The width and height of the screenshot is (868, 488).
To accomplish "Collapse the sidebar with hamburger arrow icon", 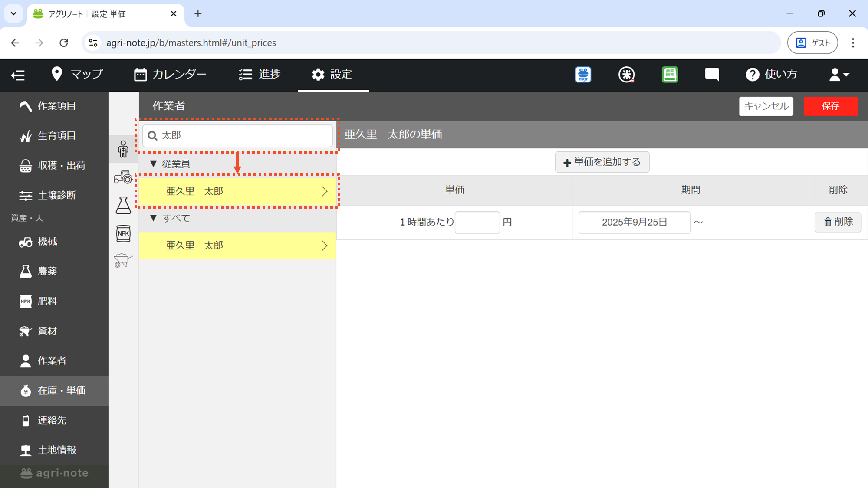I will tap(18, 75).
